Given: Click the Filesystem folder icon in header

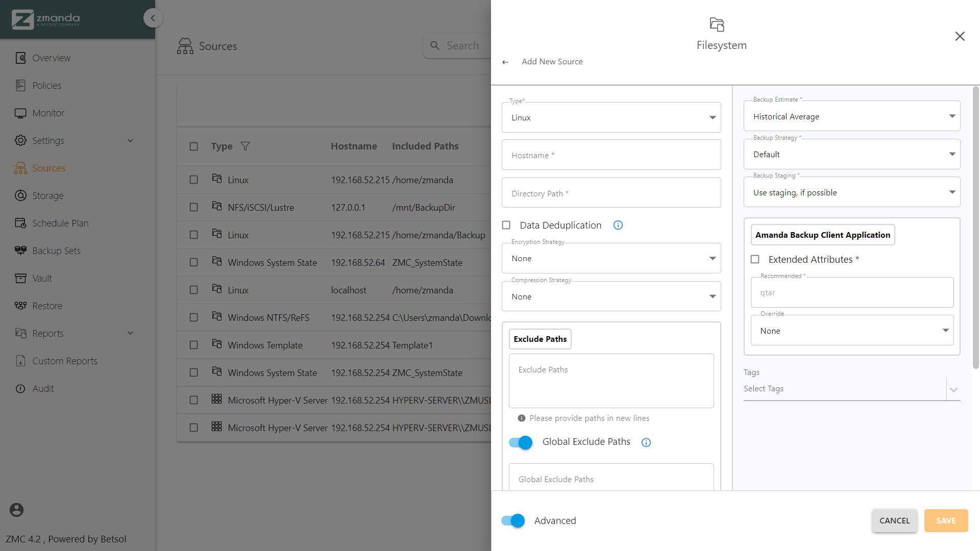Looking at the screenshot, I should tap(717, 24).
